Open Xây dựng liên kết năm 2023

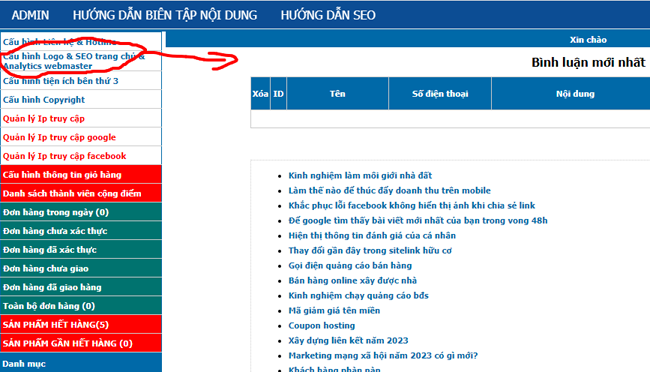tap(348, 340)
